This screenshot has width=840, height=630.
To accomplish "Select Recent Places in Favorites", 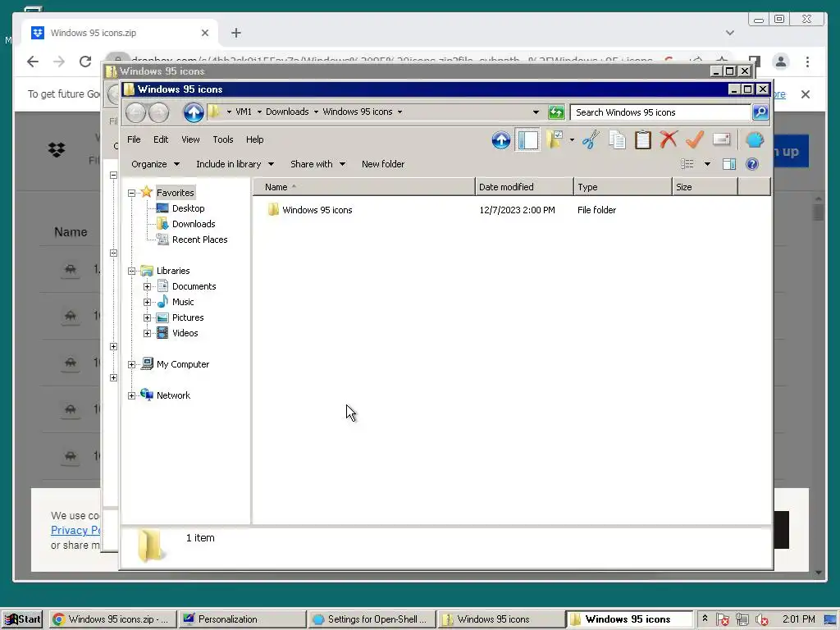I will [199, 240].
